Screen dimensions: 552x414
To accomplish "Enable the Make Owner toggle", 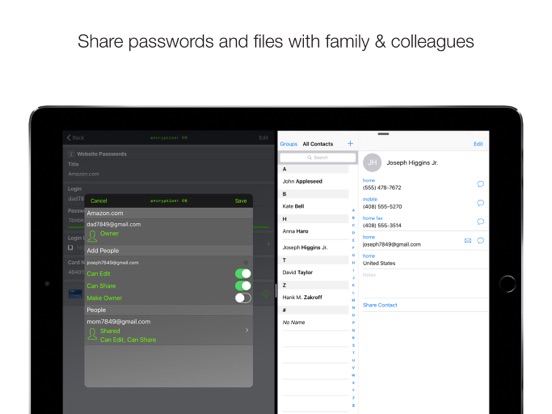I will 243,298.
